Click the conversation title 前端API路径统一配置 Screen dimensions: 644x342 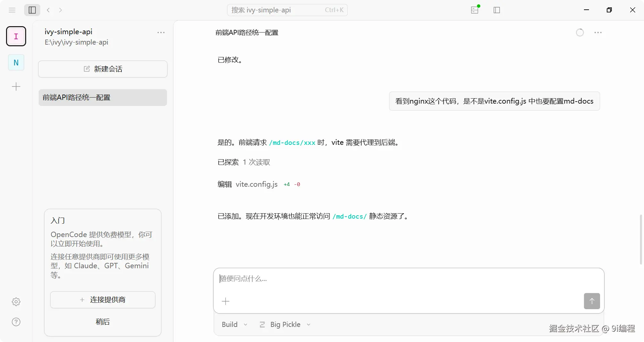[x=247, y=33]
